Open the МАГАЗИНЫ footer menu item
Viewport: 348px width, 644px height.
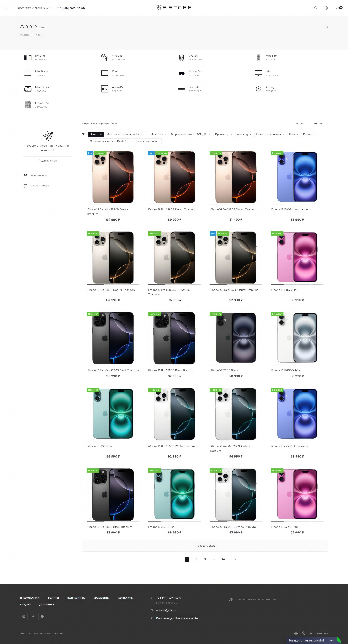click(x=101, y=598)
